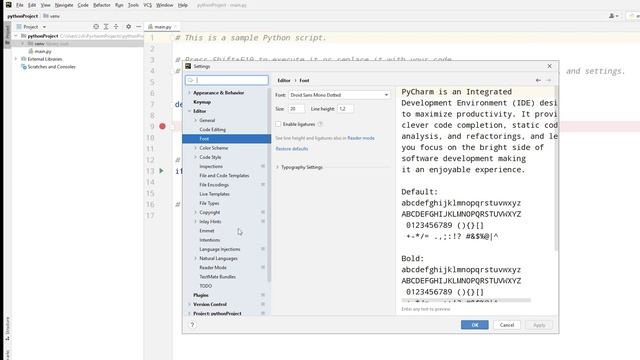Select File Types in settings tree
The image size is (640, 360).
(x=209, y=203)
